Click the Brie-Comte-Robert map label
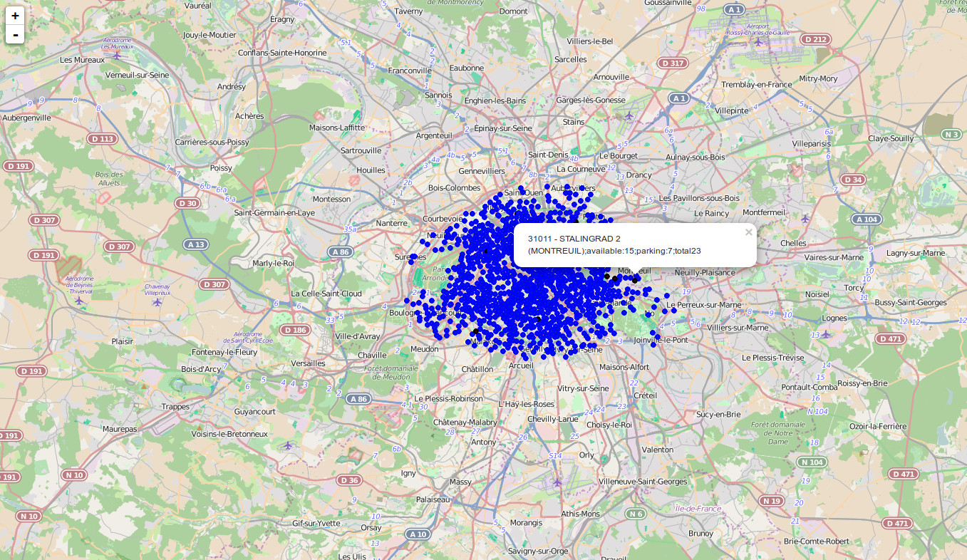The height and width of the screenshot is (560, 967). [817, 541]
